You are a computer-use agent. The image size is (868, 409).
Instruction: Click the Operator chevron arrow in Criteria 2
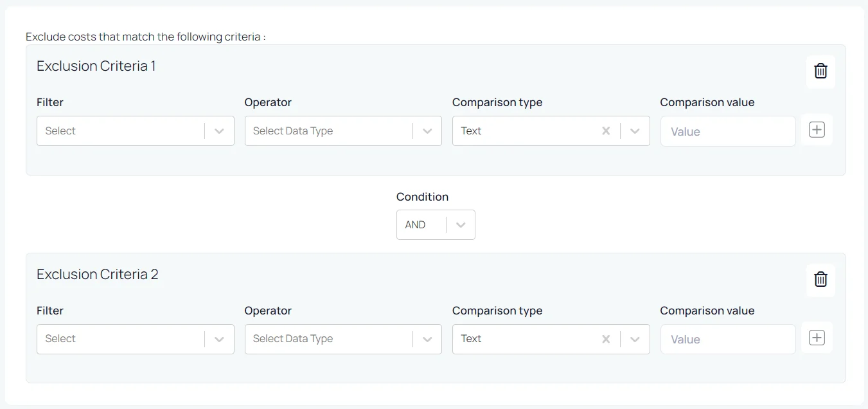(427, 339)
